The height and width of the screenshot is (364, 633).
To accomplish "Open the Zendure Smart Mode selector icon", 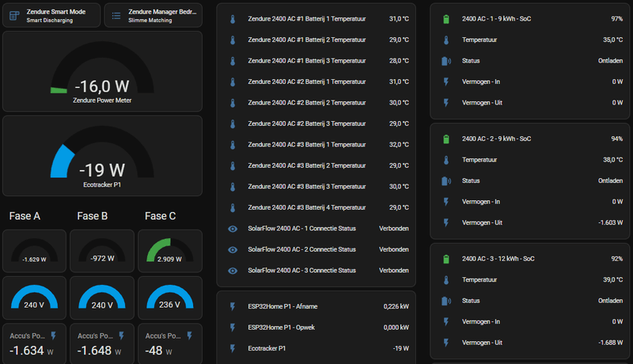I will coord(14,16).
